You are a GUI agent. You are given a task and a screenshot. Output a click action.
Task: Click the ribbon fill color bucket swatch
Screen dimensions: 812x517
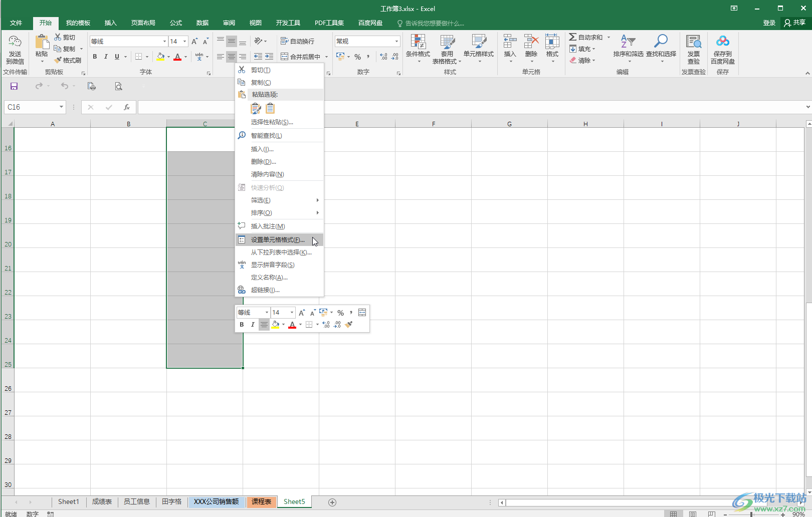coord(160,57)
